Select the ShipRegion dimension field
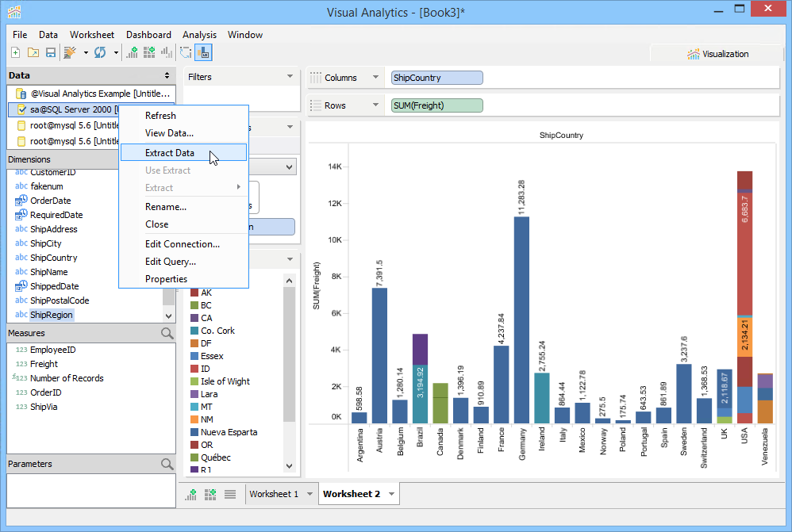Viewport: 792px width, 532px height. click(51, 315)
